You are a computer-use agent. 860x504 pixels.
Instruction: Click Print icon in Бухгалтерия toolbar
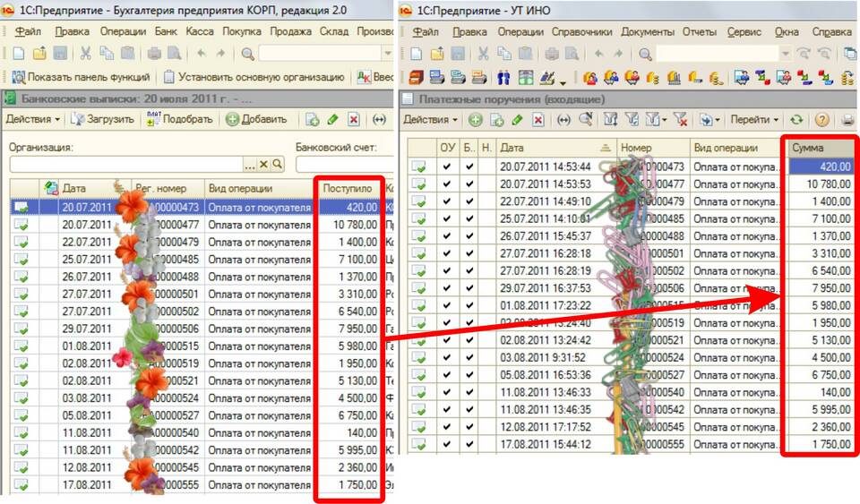click(154, 54)
